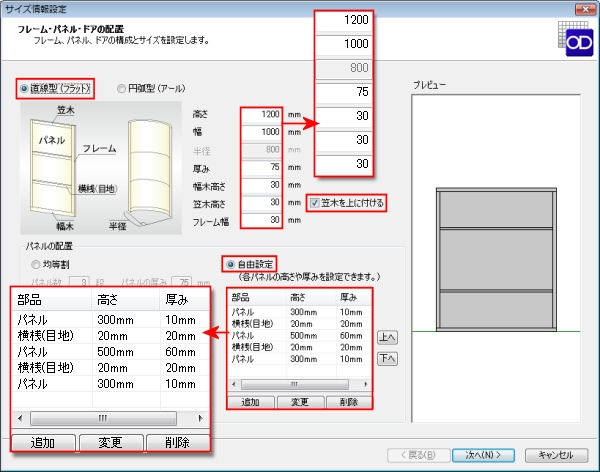Click the フレーム幅 input field beside its label
The width and height of the screenshot is (600, 472).
point(263,220)
